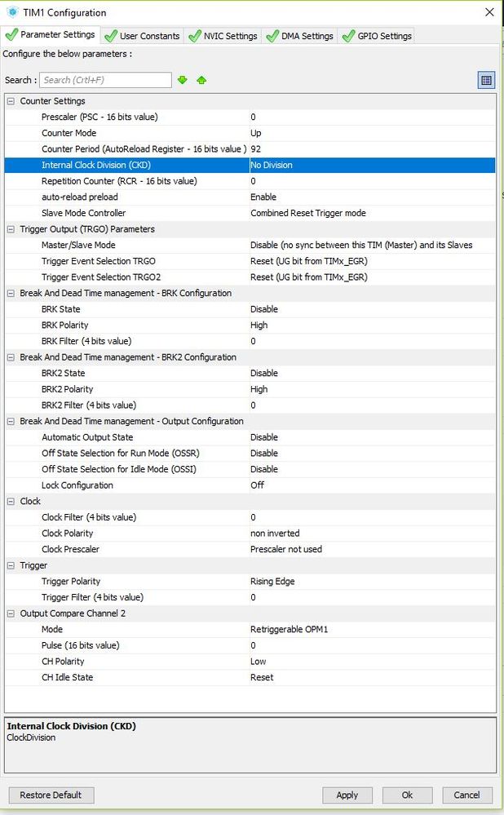504x815 pixels.
Task: Collapse the Output Configuration group
Action: [x=11, y=422]
